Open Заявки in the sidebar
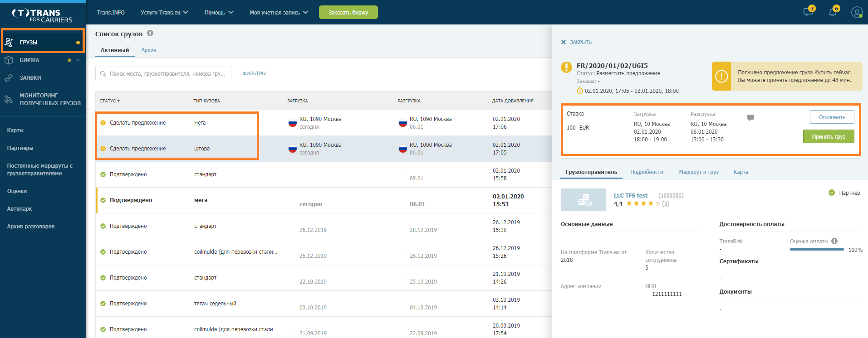The height and width of the screenshot is (338, 868). (30, 77)
